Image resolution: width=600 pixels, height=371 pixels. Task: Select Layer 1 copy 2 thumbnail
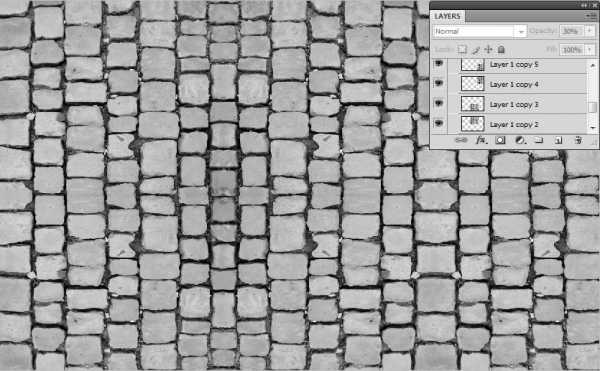coord(473,124)
